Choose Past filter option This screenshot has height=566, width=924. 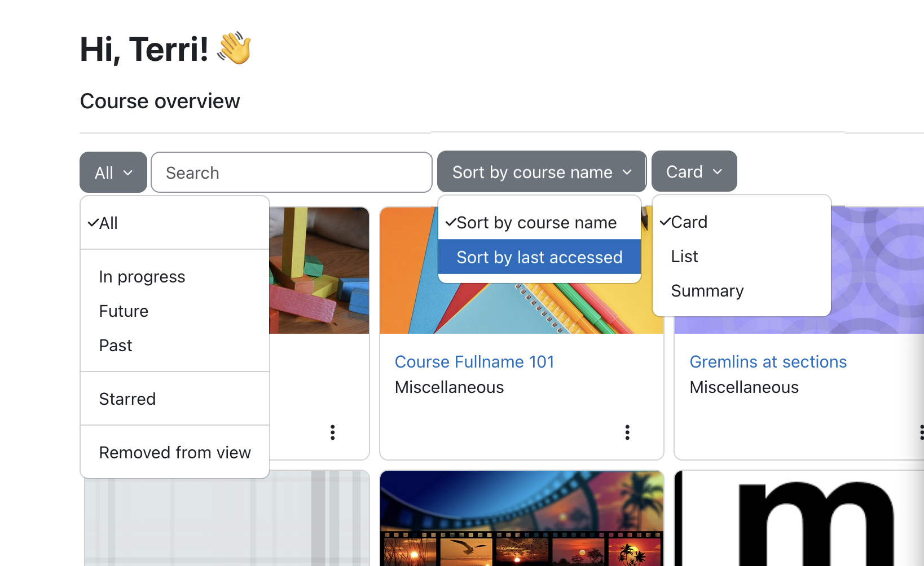[x=175, y=346]
